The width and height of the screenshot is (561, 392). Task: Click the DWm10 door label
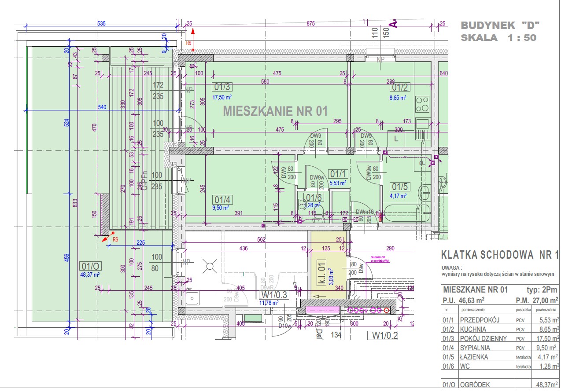[x=365, y=212]
